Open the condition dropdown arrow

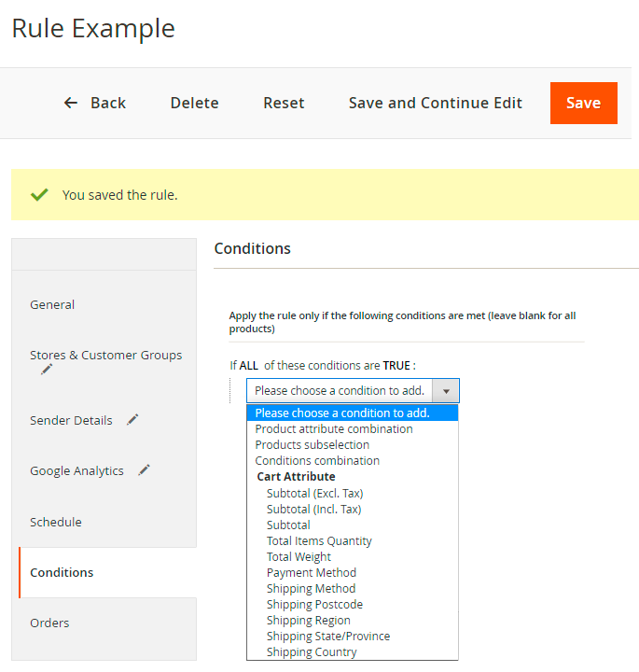(x=446, y=391)
